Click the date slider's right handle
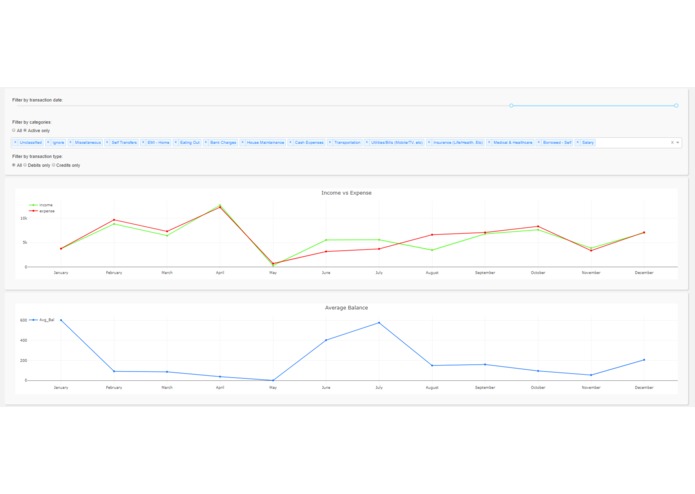The width and height of the screenshot is (695, 494). click(x=676, y=106)
